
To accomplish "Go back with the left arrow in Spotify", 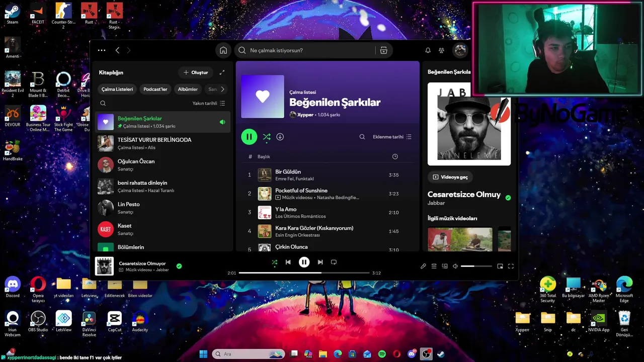I will [x=117, y=50].
